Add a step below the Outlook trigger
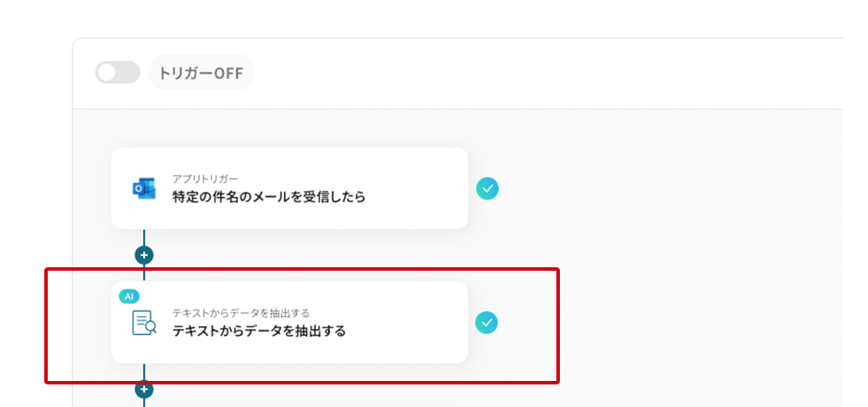868x407 pixels. 144,256
